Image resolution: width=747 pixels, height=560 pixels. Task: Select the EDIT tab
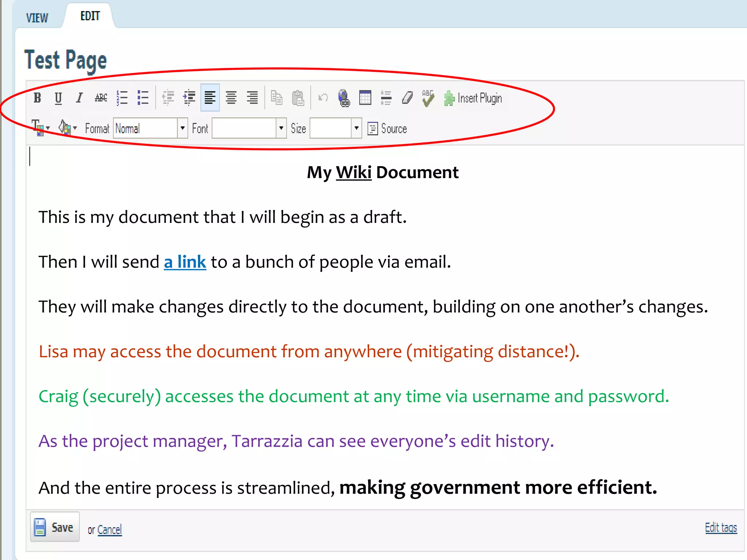tap(90, 16)
